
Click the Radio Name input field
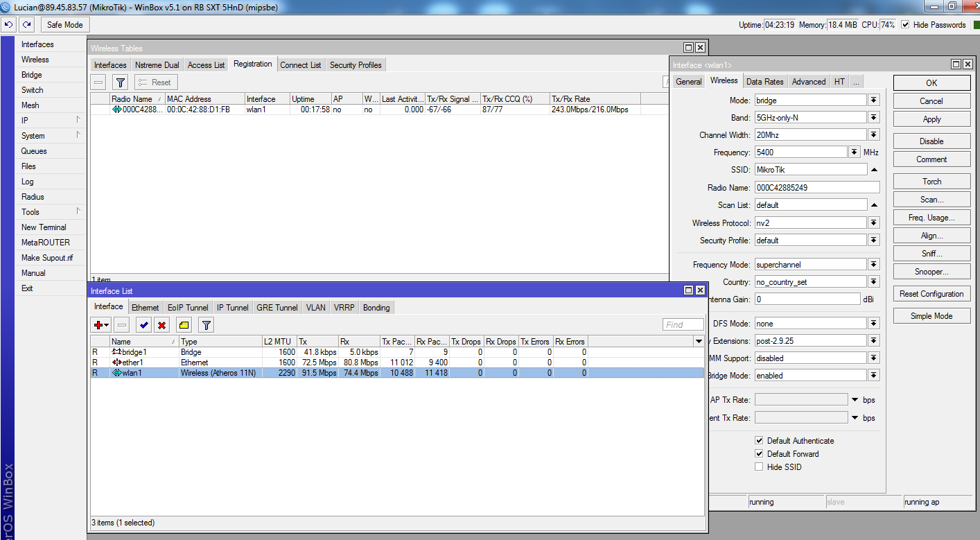816,187
